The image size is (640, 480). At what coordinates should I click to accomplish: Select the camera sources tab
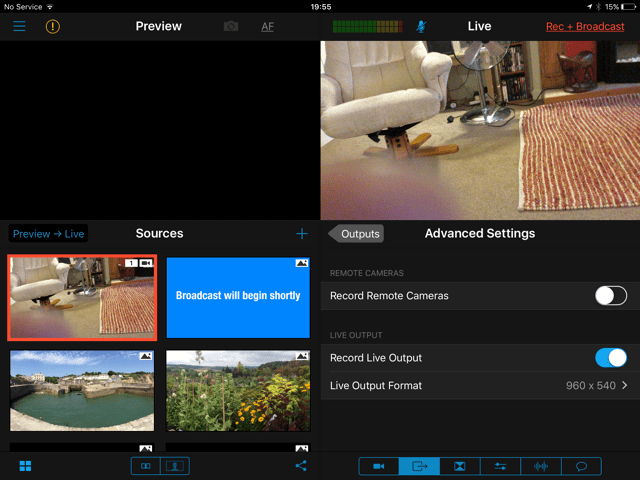coord(379,466)
